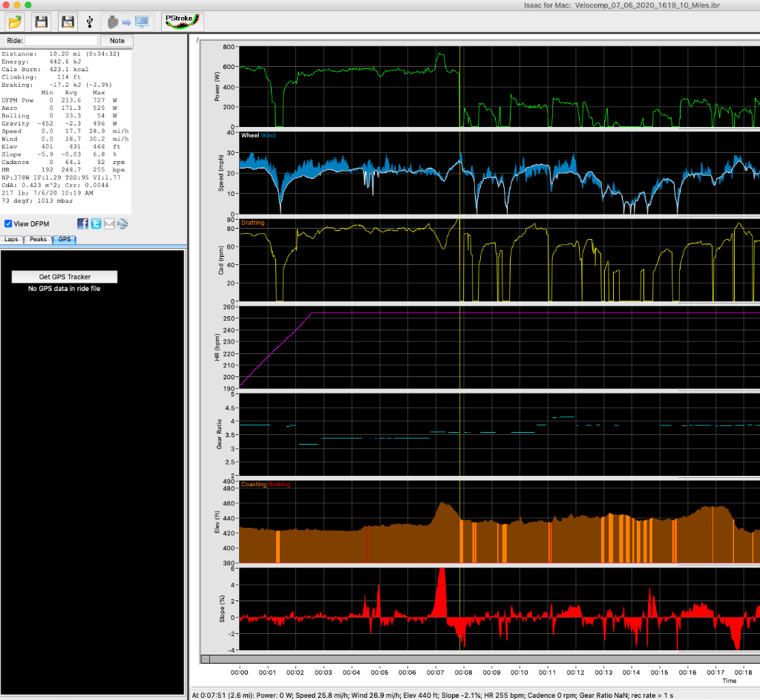Select the GPS tab
The height and width of the screenshot is (700, 760).
[65, 240]
